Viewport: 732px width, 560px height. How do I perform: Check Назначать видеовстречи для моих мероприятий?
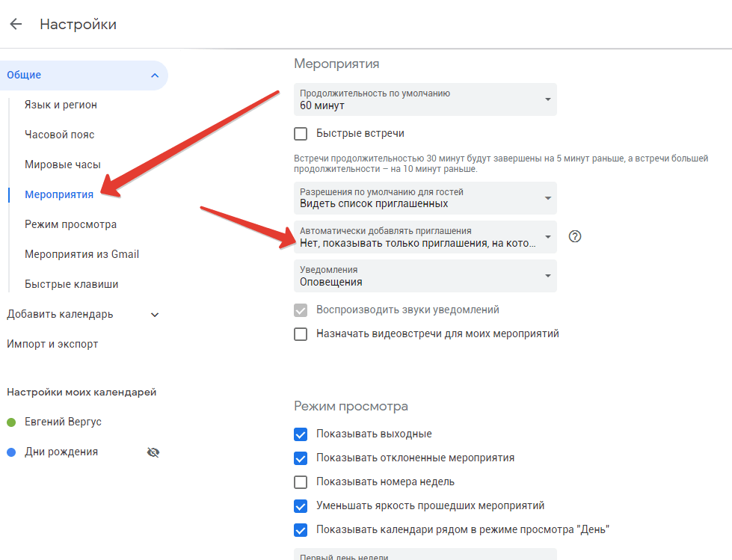tap(301, 334)
